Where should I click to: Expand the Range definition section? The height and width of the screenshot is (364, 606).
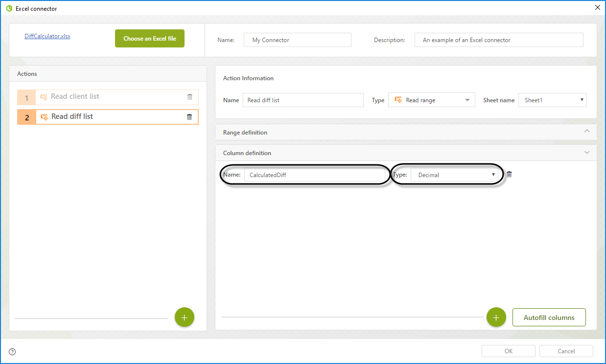click(587, 132)
